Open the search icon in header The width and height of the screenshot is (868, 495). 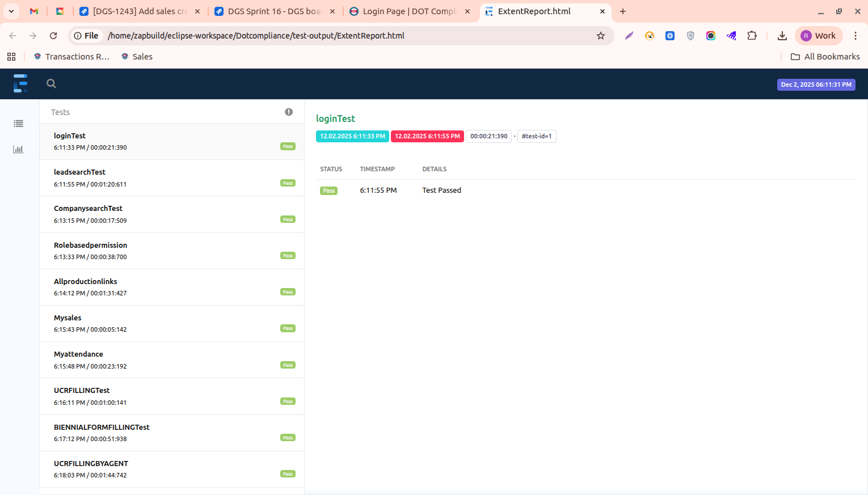coord(51,84)
